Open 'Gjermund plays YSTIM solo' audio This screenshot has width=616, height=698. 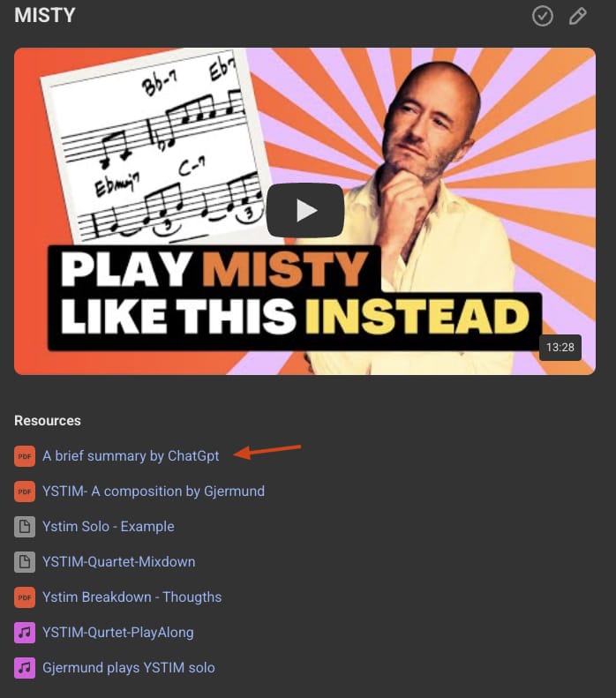(129, 668)
